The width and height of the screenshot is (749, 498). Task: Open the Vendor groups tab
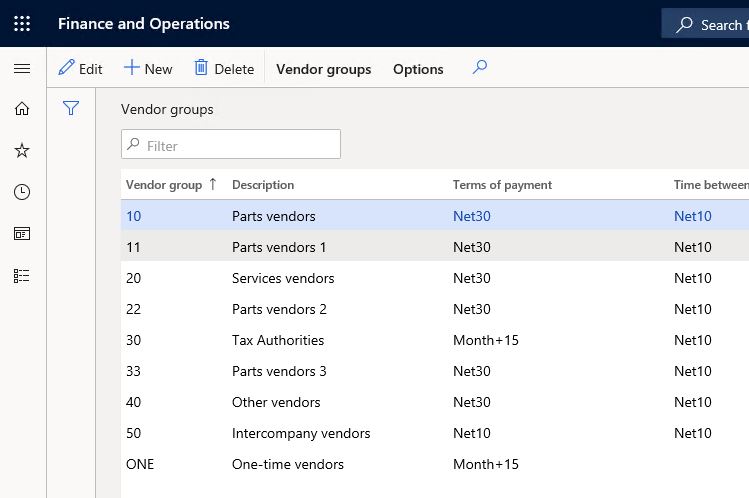[x=323, y=69]
